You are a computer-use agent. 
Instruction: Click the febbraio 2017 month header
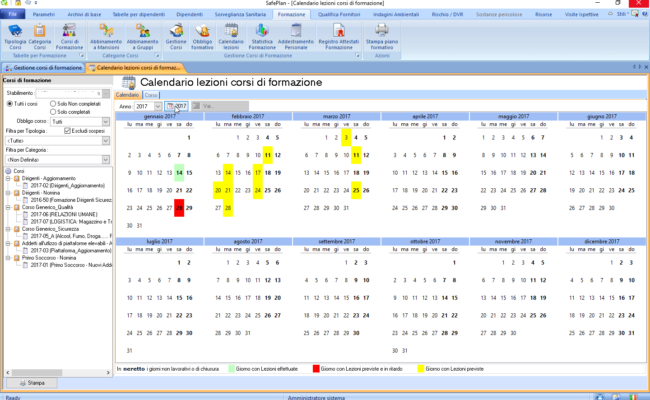(x=248, y=116)
